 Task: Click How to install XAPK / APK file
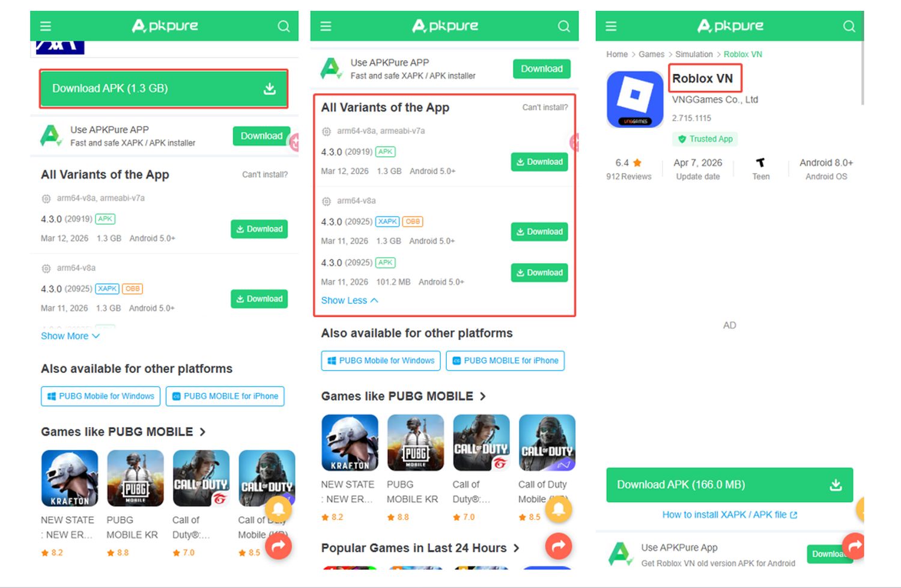click(729, 515)
